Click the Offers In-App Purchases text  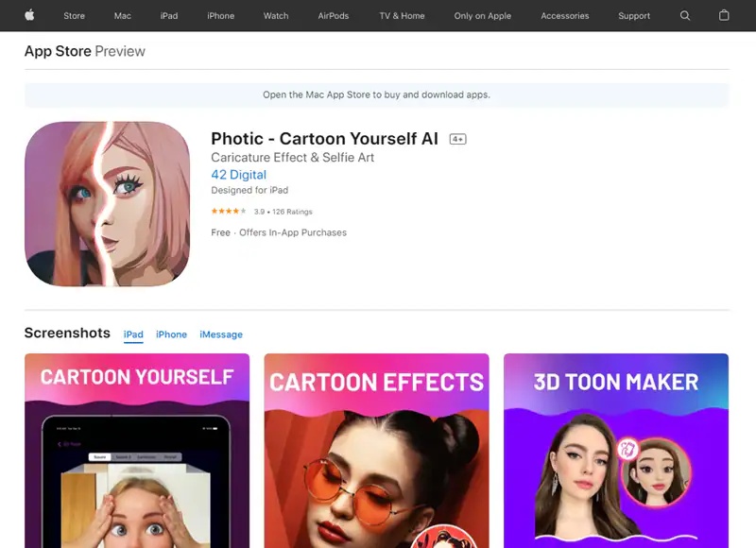[x=293, y=232]
